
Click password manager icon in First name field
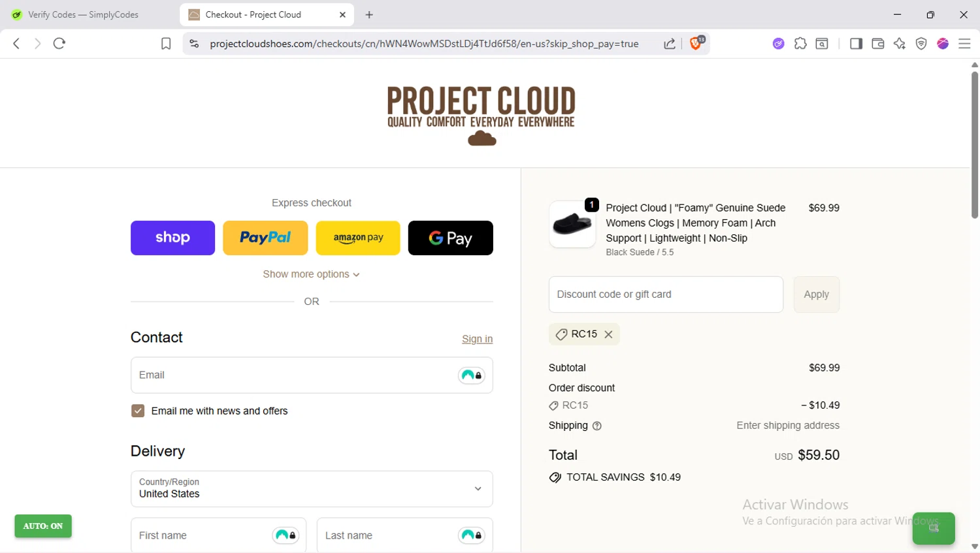[x=286, y=535]
